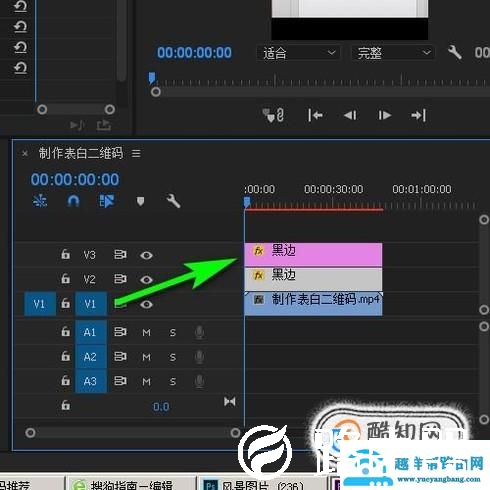Go to Out point button
The height and width of the screenshot is (490, 490).
[419, 116]
